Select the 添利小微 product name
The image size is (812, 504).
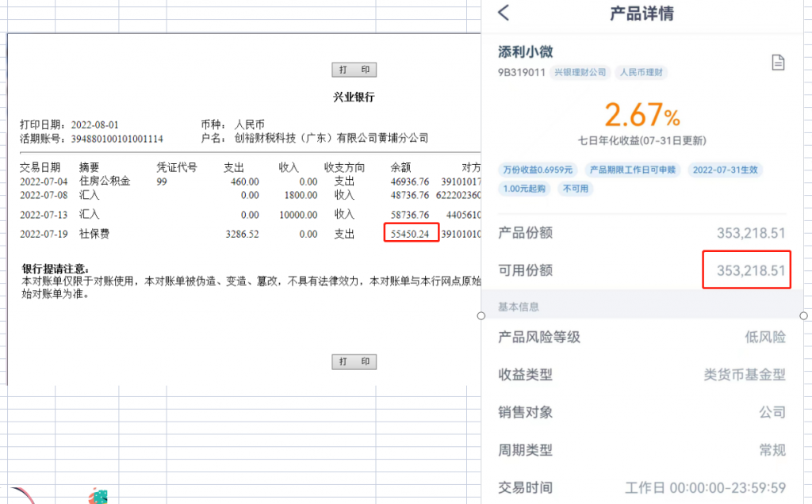point(526,52)
